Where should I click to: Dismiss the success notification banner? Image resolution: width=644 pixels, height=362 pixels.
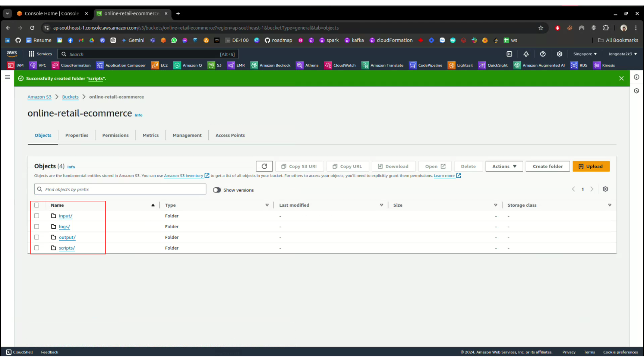click(x=621, y=78)
